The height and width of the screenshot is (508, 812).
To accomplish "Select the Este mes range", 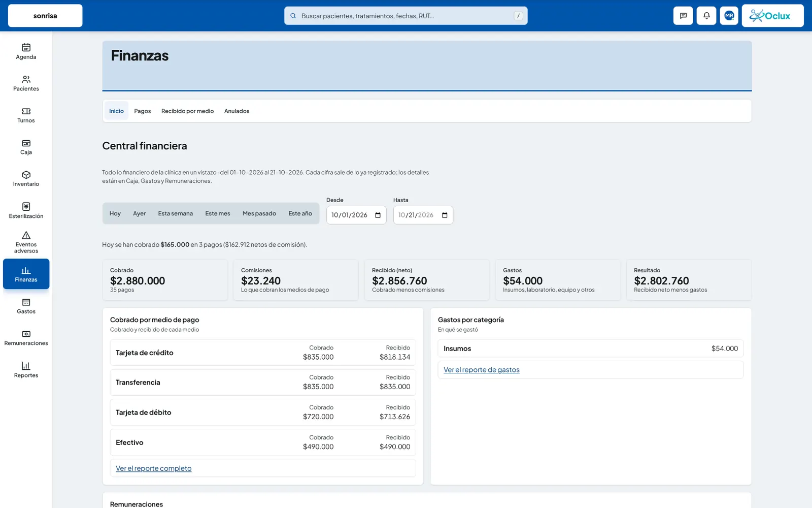I will click(x=218, y=213).
